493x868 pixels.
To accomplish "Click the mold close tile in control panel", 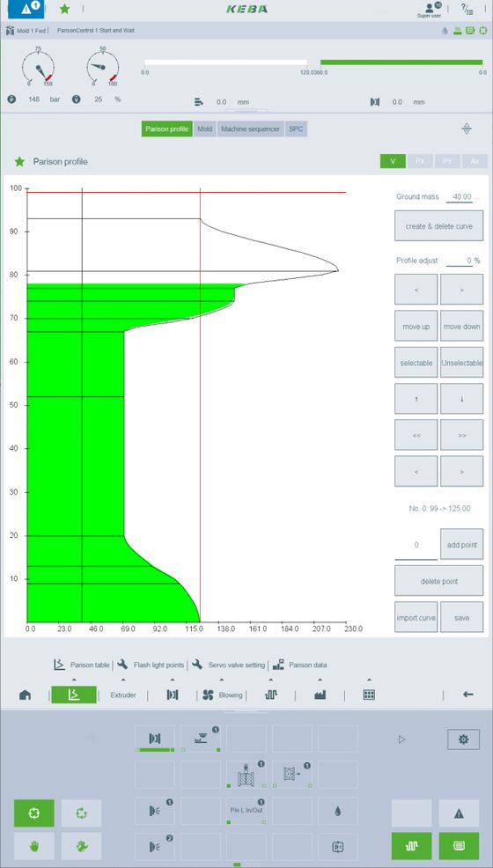I will point(155,739).
